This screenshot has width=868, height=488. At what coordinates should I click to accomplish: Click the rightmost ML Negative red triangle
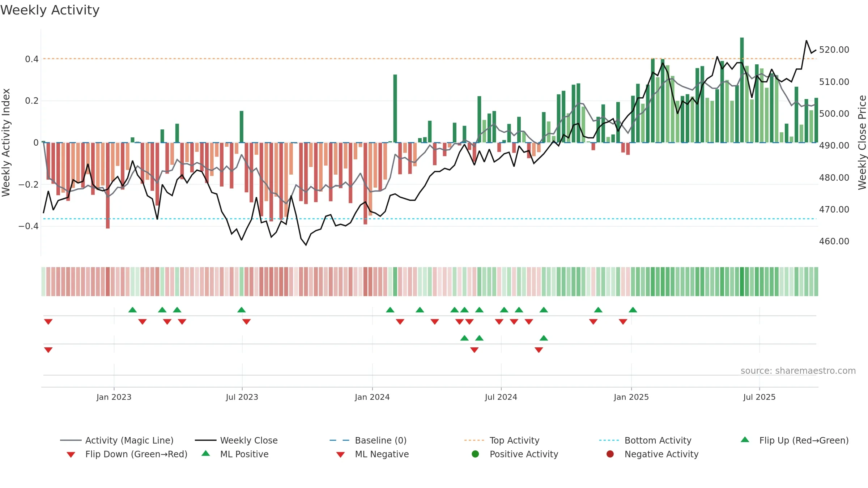coord(539,350)
